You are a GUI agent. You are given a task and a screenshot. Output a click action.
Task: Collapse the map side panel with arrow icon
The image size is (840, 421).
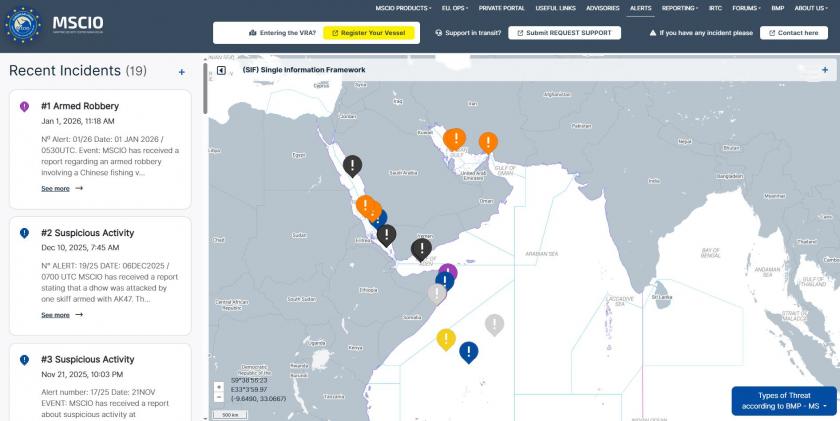[221, 70]
